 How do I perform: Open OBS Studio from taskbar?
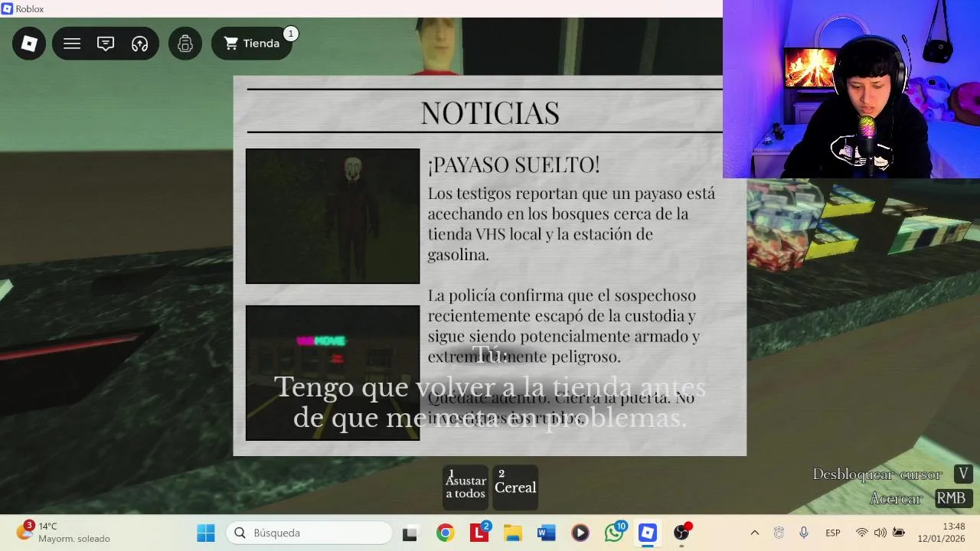pyautogui.click(x=681, y=533)
